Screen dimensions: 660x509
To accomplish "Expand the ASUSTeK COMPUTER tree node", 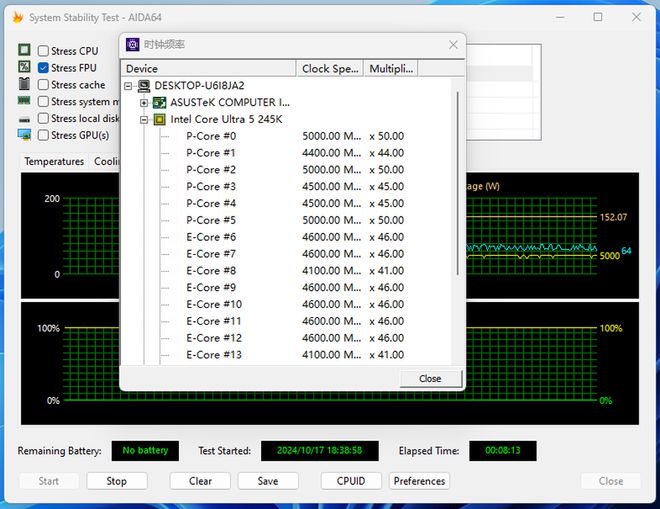I will (144, 103).
